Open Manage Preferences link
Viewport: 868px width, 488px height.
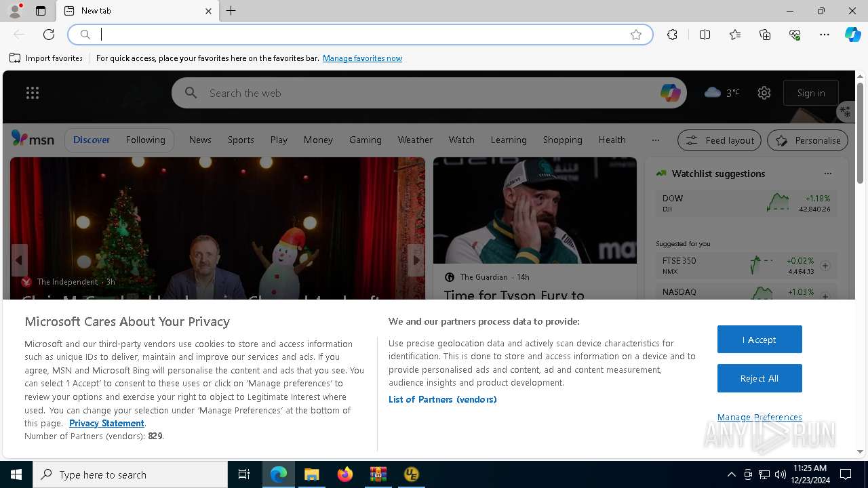pos(759,417)
